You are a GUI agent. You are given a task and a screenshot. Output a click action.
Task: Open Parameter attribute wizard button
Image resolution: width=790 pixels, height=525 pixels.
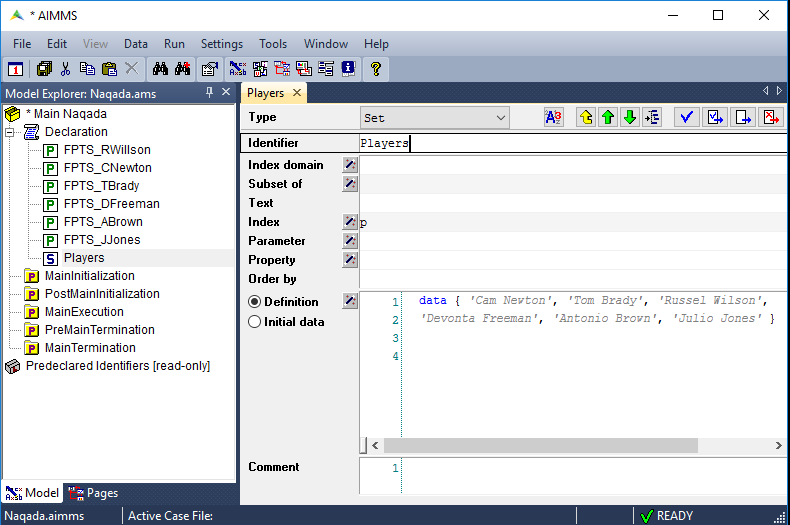350,241
